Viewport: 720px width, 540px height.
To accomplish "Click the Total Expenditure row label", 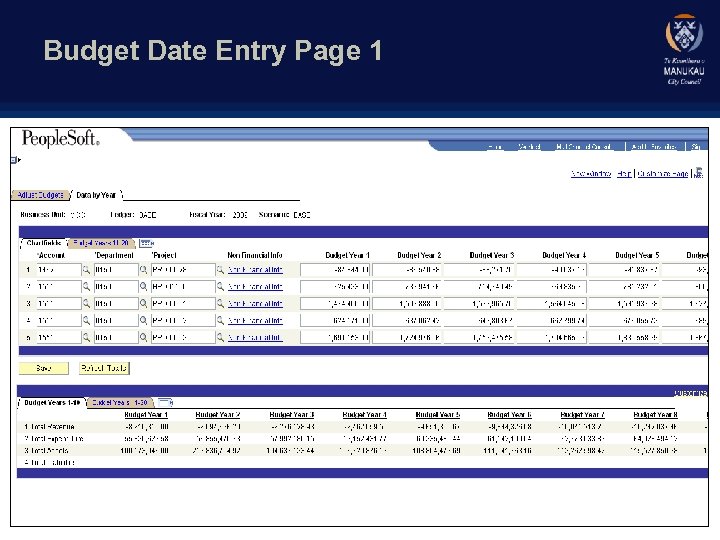I will click(x=57, y=439).
